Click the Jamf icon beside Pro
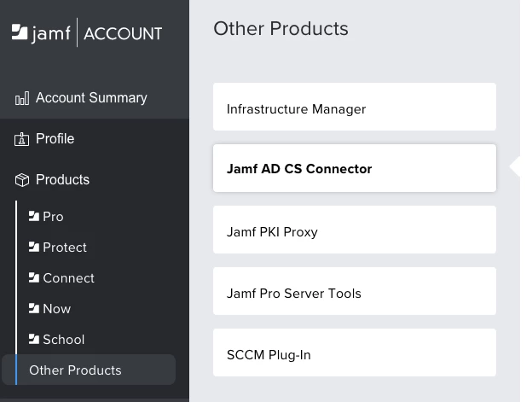The height and width of the screenshot is (402, 532). (34, 216)
